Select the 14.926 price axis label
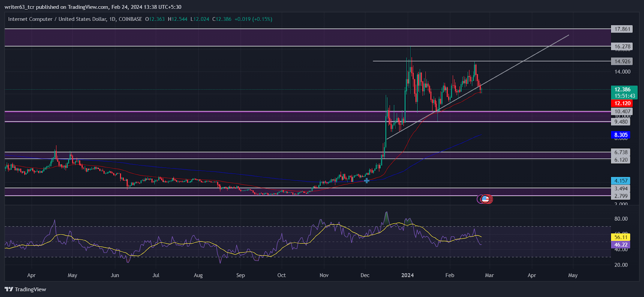Image resolution: width=644 pixels, height=297 pixels. coord(622,61)
